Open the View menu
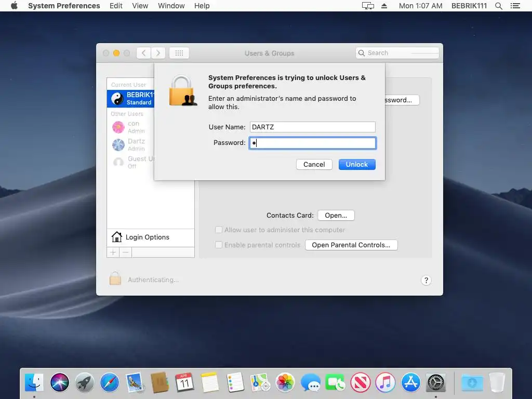Viewport: 532px width, 399px height. click(140, 6)
